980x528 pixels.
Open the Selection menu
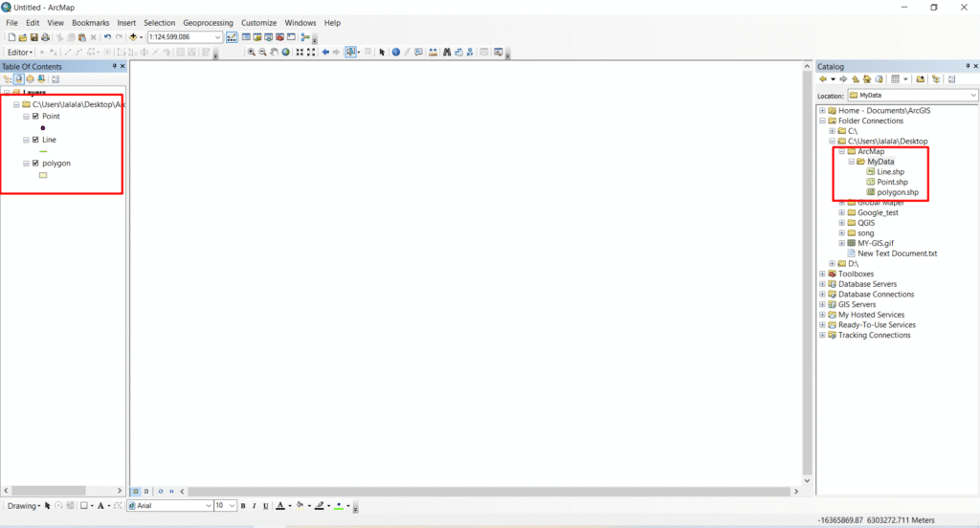click(x=160, y=23)
